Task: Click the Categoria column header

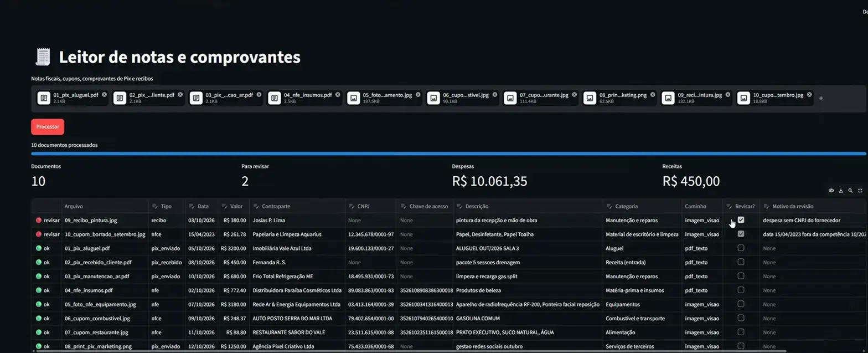Action: pos(642,206)
